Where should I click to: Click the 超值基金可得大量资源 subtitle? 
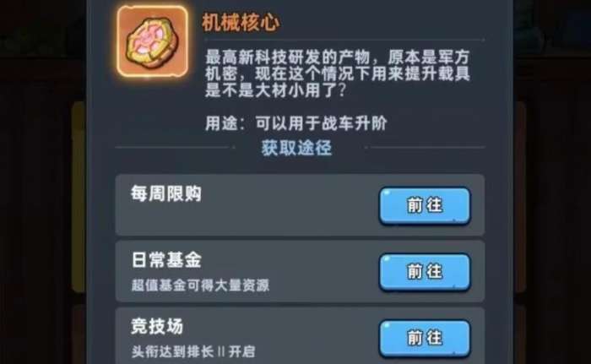pyautogui.click(x=201, y=285)
